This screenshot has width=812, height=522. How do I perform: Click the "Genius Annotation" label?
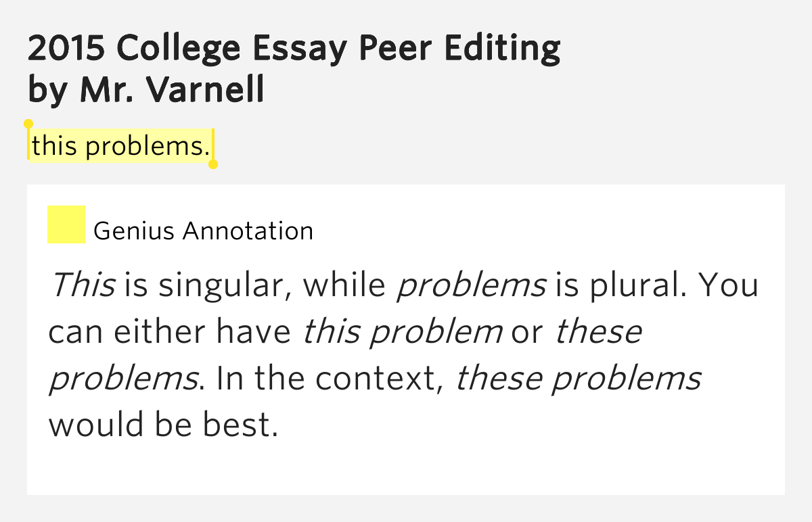tap(203, 231)
